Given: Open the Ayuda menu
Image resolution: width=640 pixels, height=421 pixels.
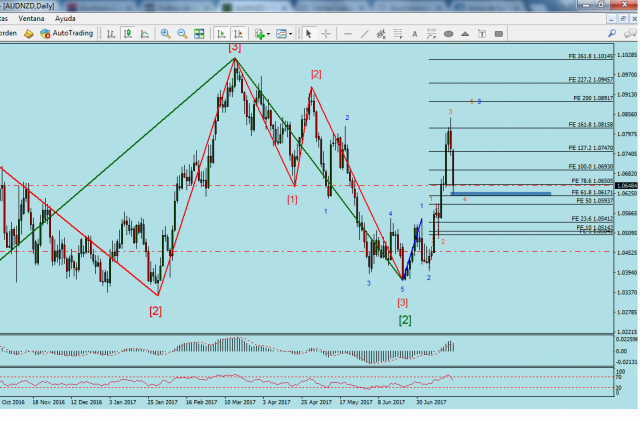Looking at the screenshot, I should pyautogui.click(x=65, y=18).
